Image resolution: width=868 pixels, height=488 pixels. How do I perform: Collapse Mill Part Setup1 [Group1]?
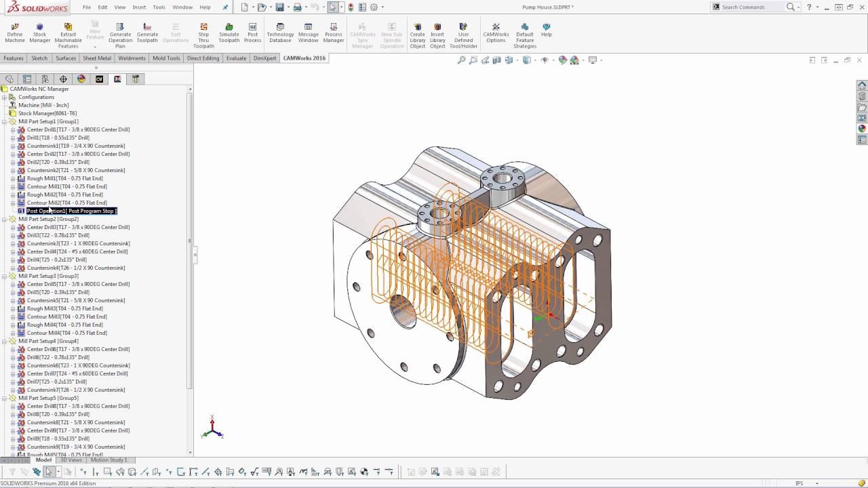(x=4, y=121)
